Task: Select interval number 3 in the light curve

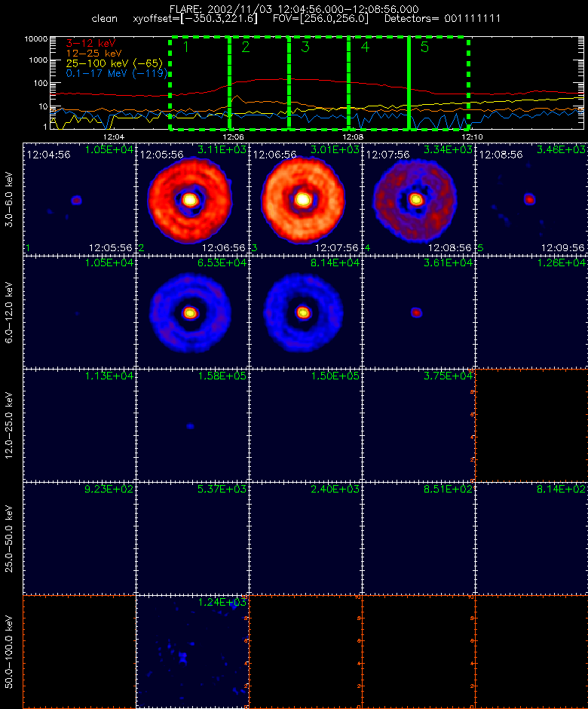Action: 305,47
